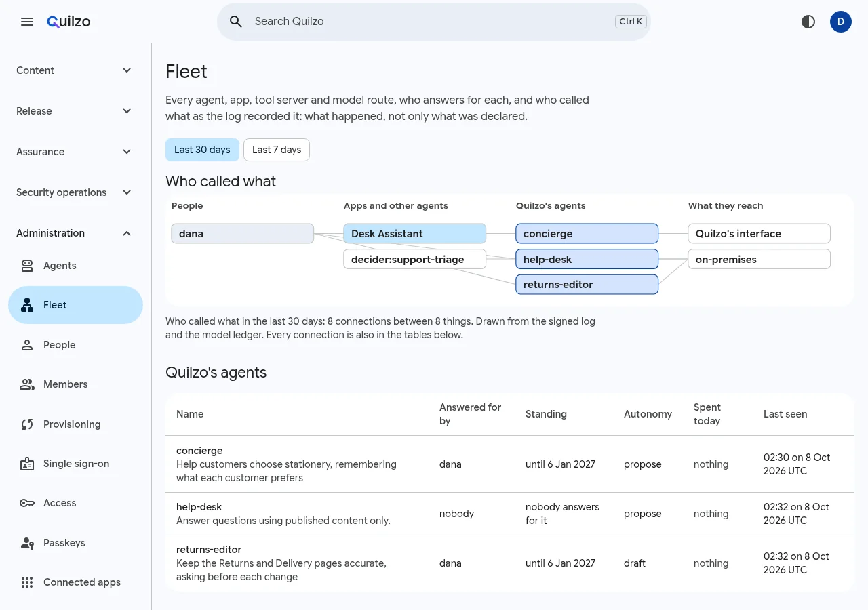Screen dimensions: 868x610
Task: Click the Name column header
Action: pyautogui.click(x=190, y=414)
